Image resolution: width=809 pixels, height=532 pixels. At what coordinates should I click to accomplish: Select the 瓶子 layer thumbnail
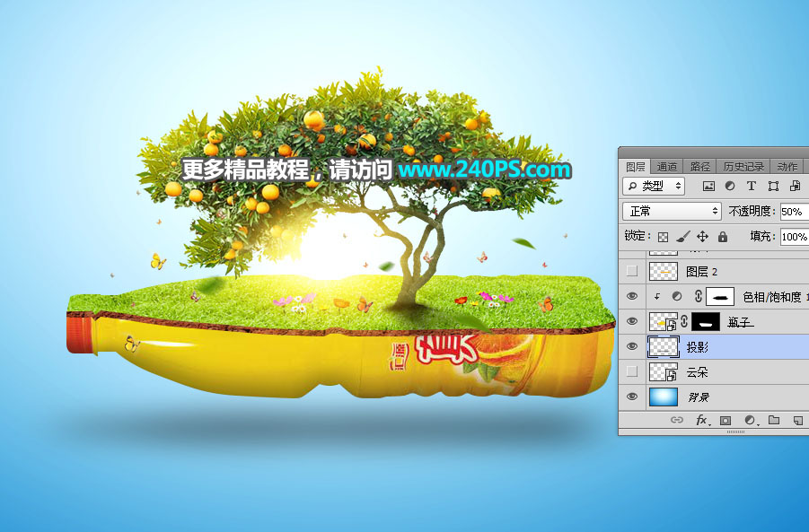click(x=663, y=322)
